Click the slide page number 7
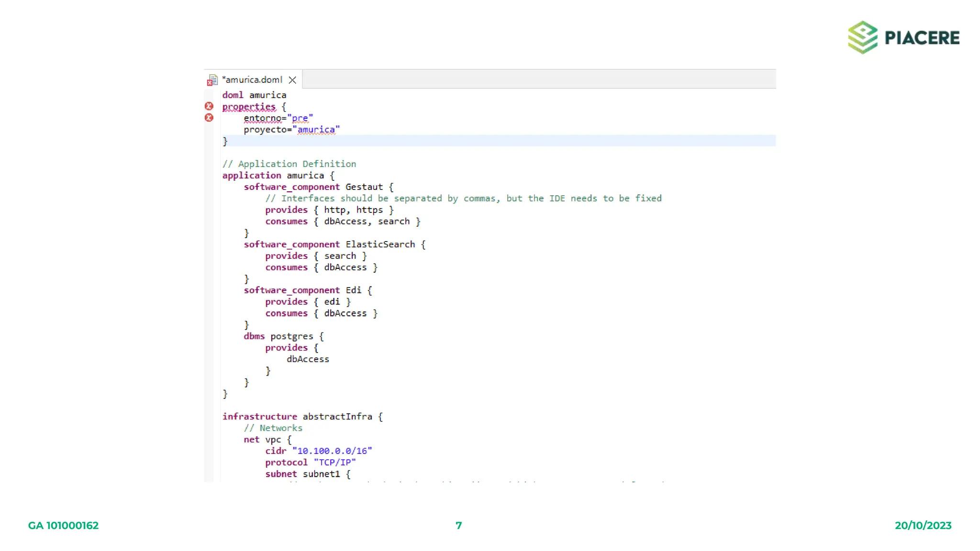 458,526
